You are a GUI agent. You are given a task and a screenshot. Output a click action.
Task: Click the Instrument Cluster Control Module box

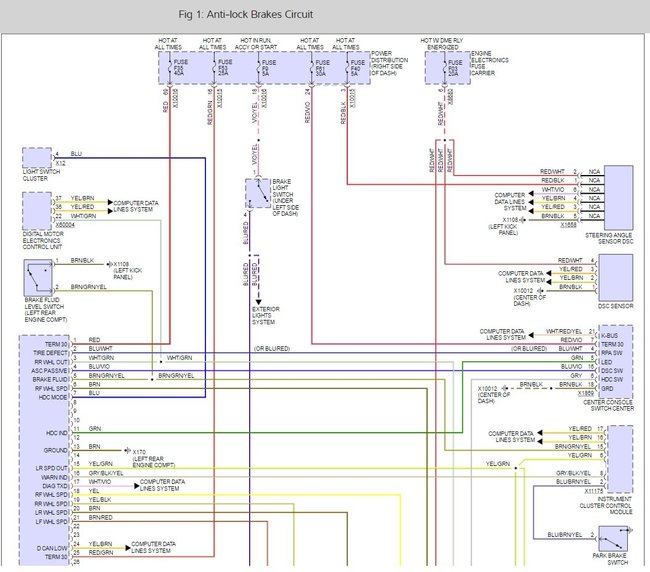pyautogui.click(x=620, y=458)
